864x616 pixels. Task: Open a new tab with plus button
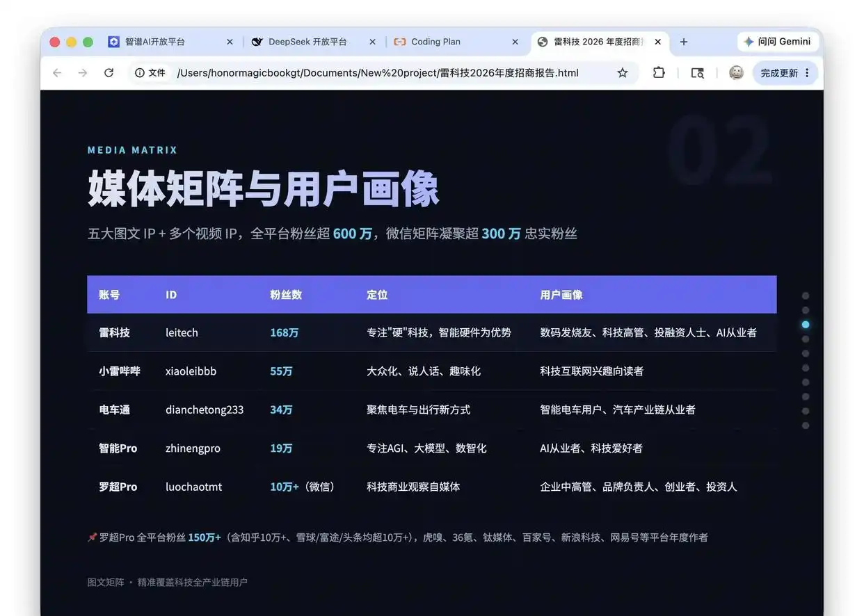(x=684, y=42)
